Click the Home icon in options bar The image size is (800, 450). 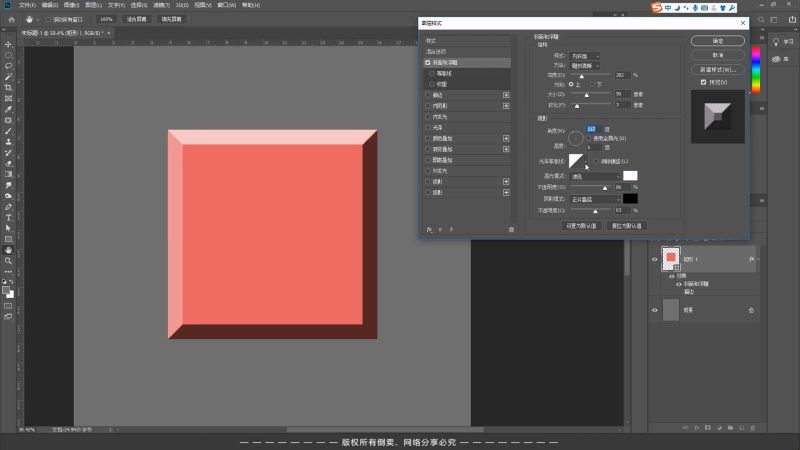tap(10, 18)
